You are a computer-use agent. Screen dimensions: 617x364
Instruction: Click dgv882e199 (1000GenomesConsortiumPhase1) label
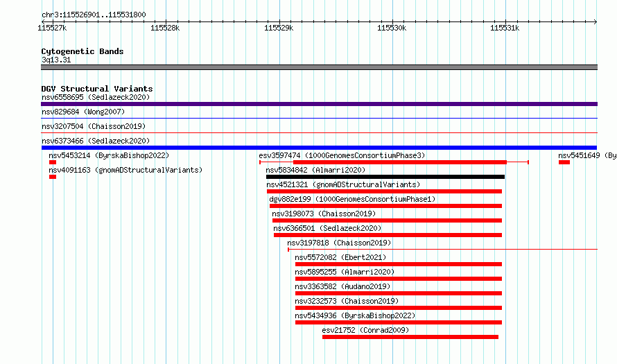pos(353,199)
